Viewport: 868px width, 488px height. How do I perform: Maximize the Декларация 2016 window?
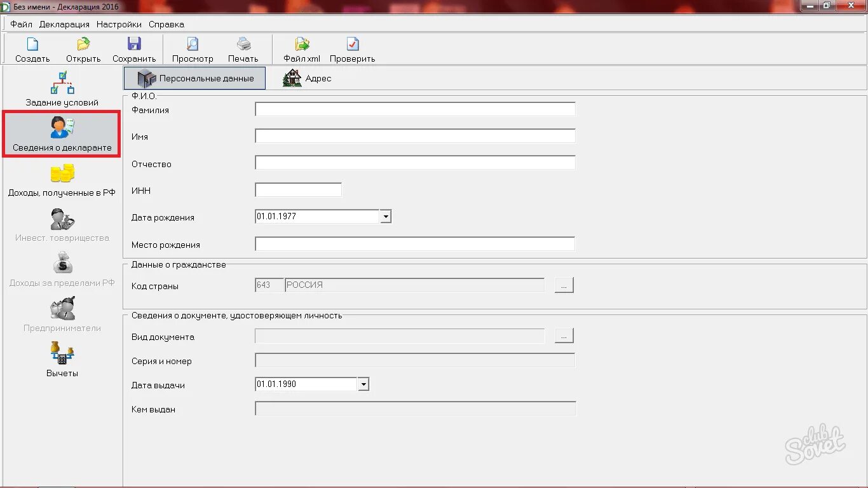(x=826, y=5)
